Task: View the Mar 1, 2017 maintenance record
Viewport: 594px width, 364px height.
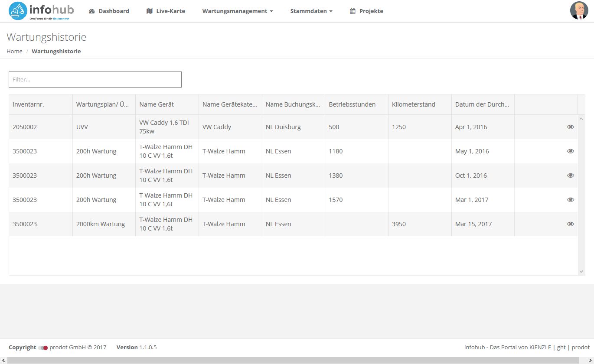Action: coord(570,200)
